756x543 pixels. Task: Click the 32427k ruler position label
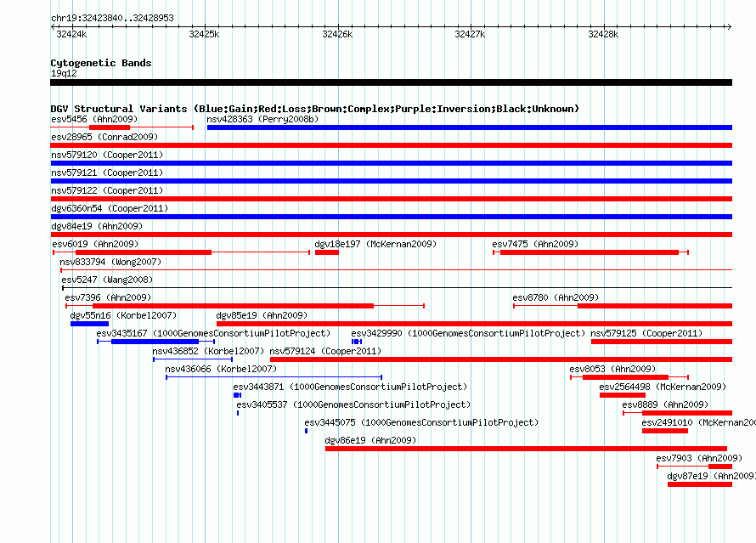pyautogui.click(x=470, y=34)
